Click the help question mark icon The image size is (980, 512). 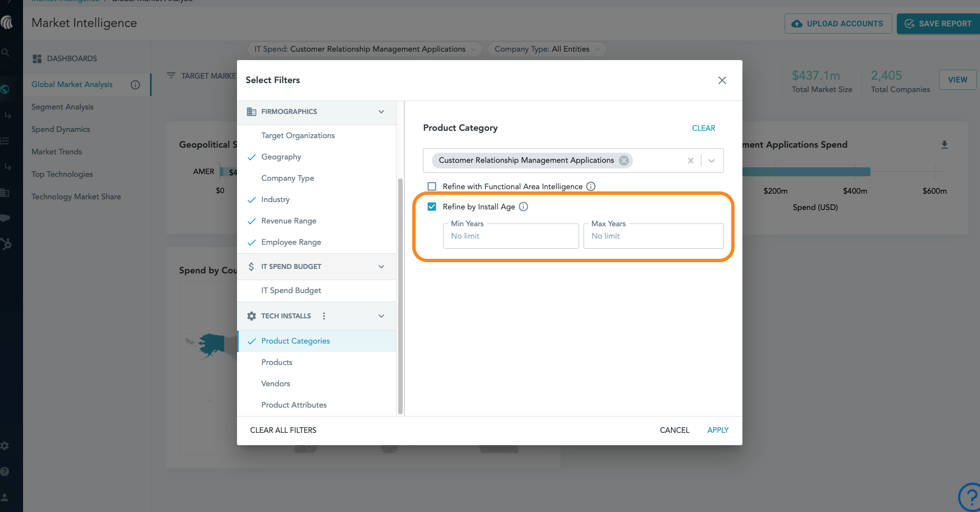tap(970, 496)
